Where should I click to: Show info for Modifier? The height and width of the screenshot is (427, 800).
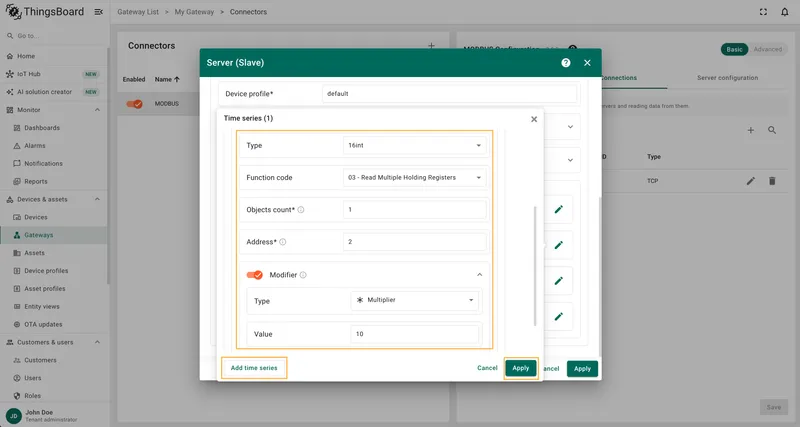(x=303, y=275)
